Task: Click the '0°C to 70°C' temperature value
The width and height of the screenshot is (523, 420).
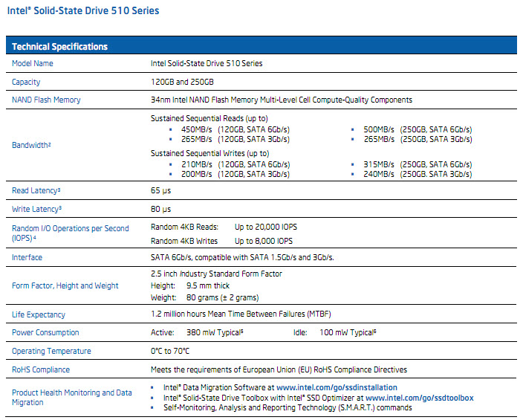Action: [x=170, y=351]
